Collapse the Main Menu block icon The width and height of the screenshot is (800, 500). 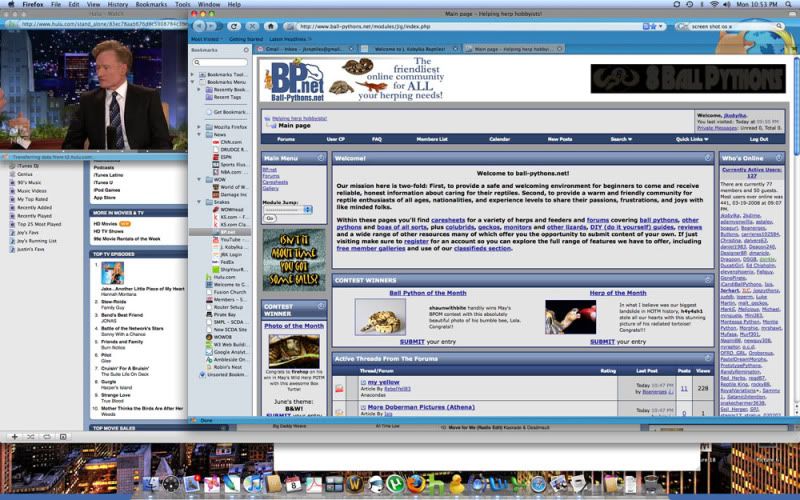pos(321,158)
